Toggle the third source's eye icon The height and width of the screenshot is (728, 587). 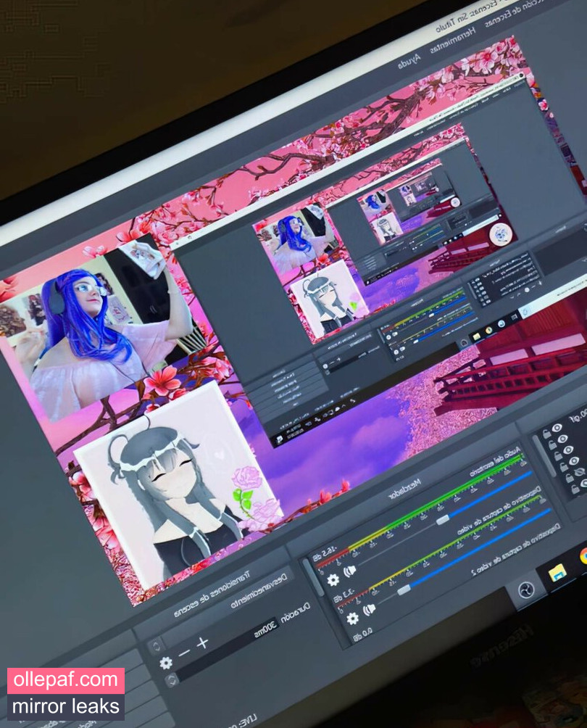(569, 450)
